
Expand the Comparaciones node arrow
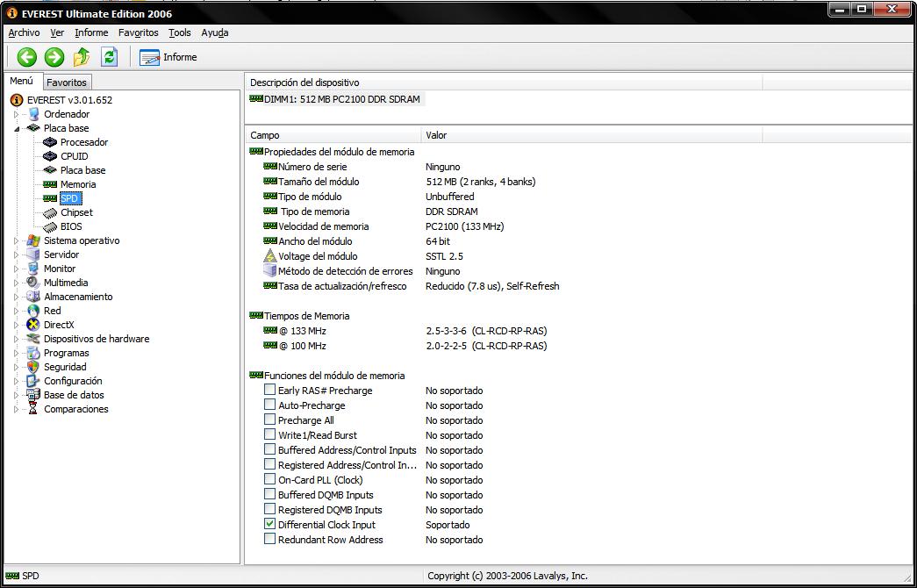pos(17,409)
